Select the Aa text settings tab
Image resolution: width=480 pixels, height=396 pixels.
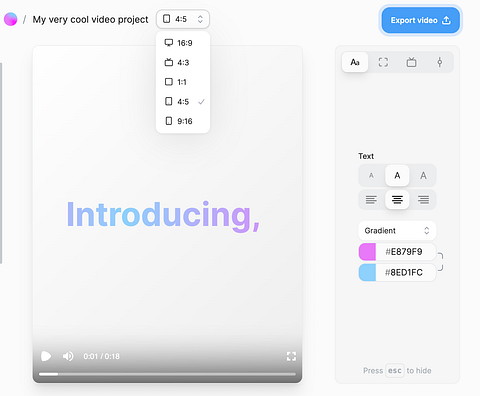pos(355,62)
